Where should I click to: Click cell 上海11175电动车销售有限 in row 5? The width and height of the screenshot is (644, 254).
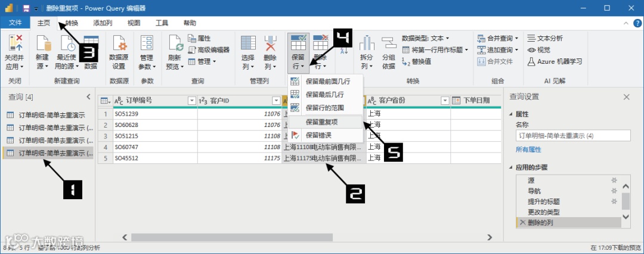click(324, 158)
